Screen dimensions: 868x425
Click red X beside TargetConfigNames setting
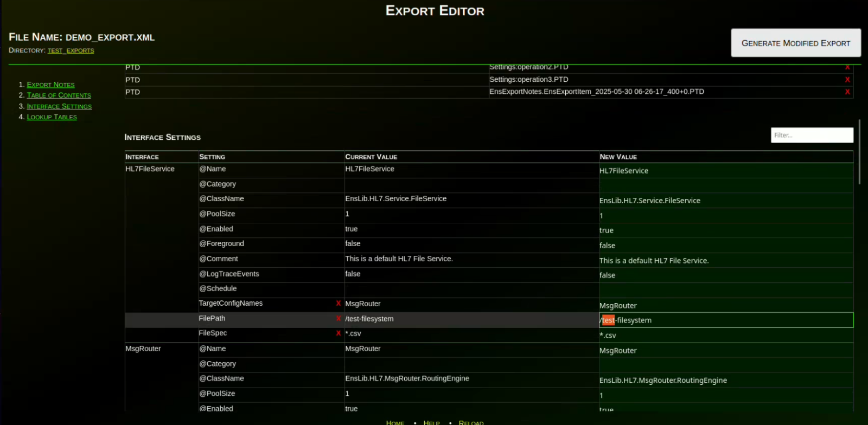tap(338, 304)
